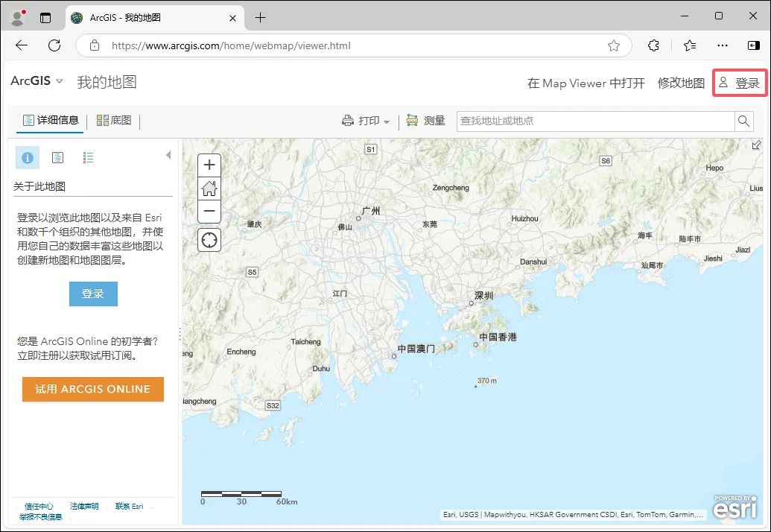The width and height of the screenshot is (771, 532).
Task: Open the 信任中心 footer link
Action: (39, 507)
